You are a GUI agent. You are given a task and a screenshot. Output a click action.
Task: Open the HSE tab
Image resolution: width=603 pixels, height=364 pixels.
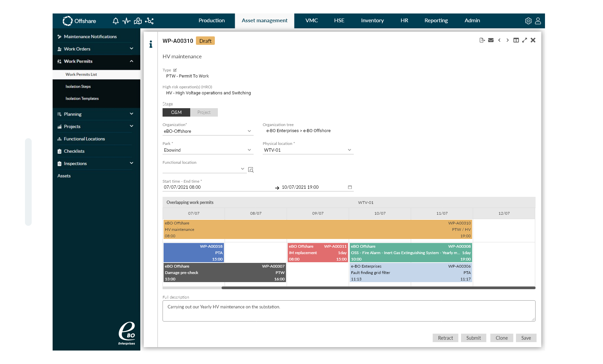[x=339, y=21]
